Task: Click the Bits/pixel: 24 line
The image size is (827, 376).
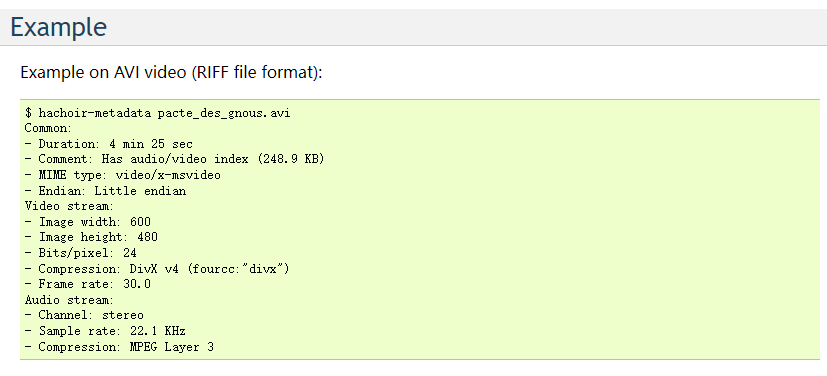Action: click(x=80, y=253)
